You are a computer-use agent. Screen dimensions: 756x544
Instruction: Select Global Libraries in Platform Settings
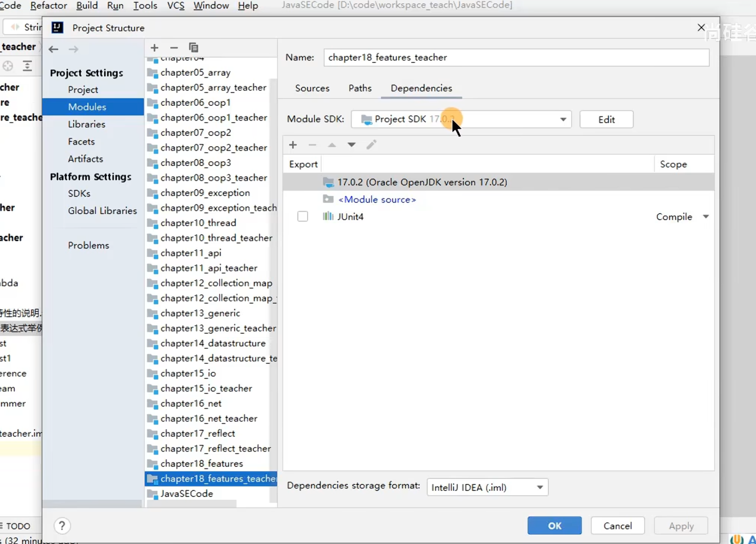tap(102, 211)
